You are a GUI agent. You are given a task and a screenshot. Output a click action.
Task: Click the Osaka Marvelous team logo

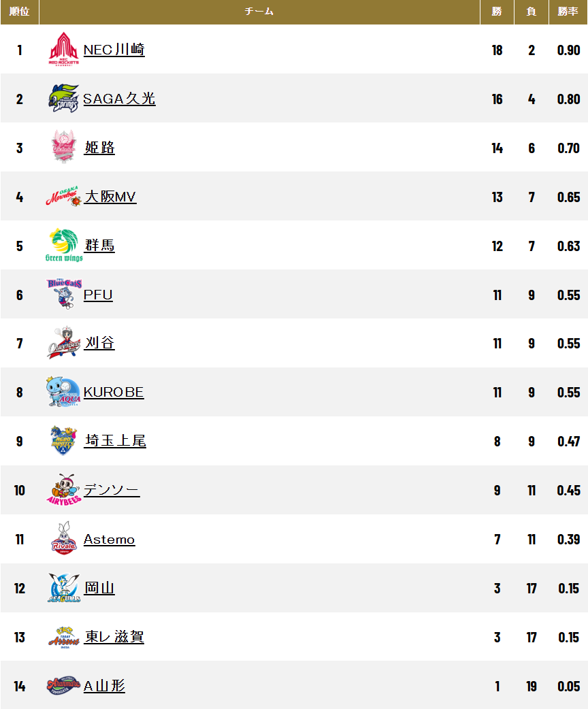pyautogui.click(x=64, y=196)
